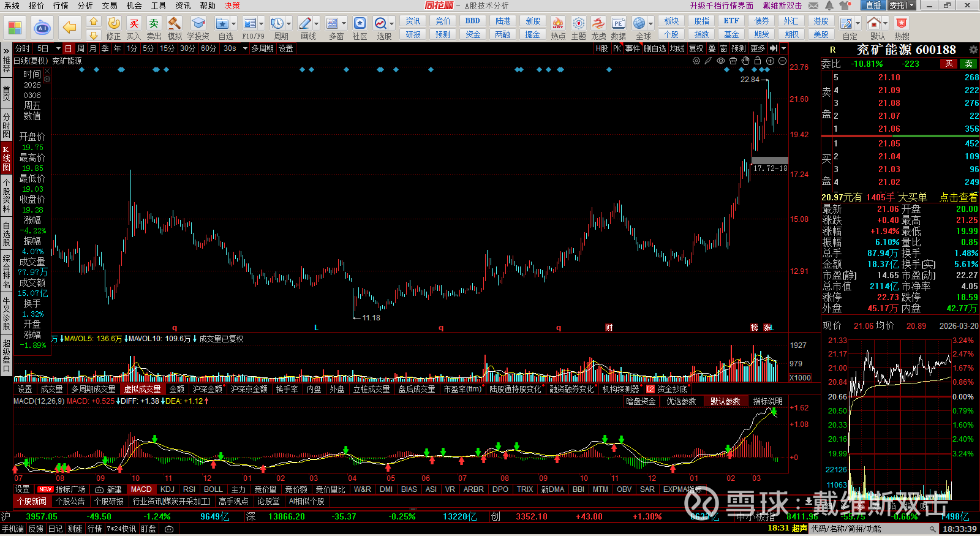Toggle 事件 events markers
The height and width of the screenshot is (536, 980).
[x=633, y=48]
